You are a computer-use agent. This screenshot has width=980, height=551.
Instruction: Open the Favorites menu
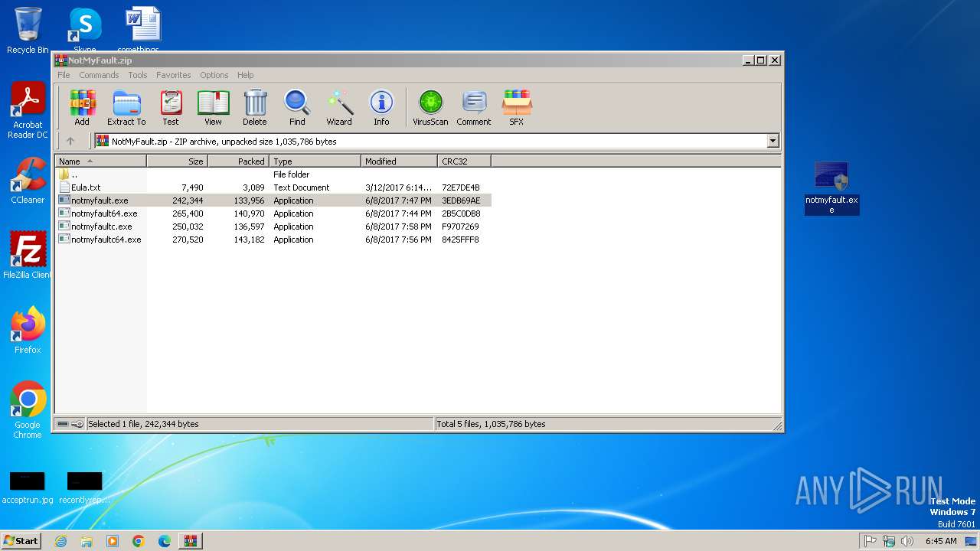[174, 75]
